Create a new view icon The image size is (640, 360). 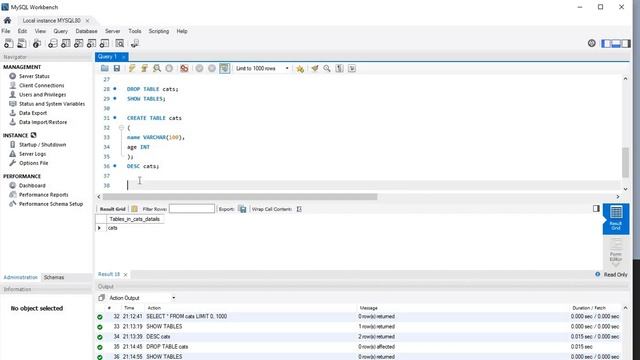pyautogui.click(x=78, y=43)
